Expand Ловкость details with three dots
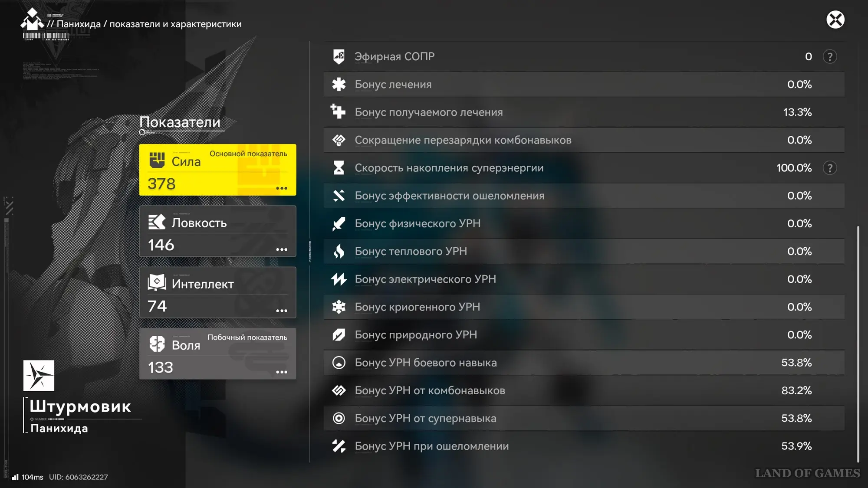 click(282, 249)
